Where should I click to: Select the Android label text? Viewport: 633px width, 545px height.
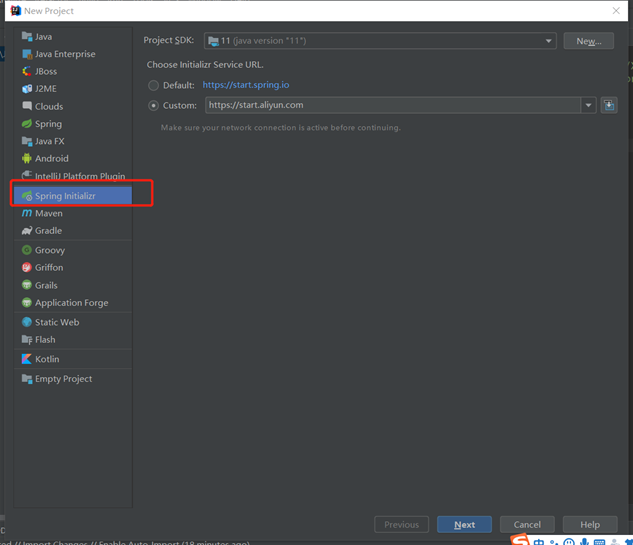click(52, 159)
